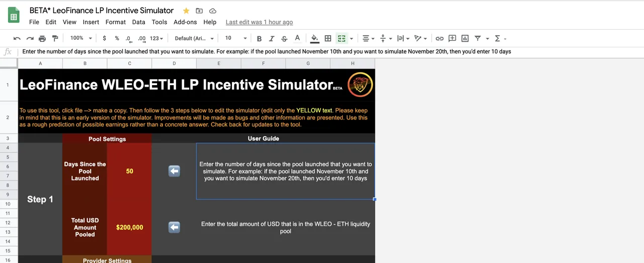Toggle merge cells button
Screen dimensions: 644x263
[x=342, y=38]
